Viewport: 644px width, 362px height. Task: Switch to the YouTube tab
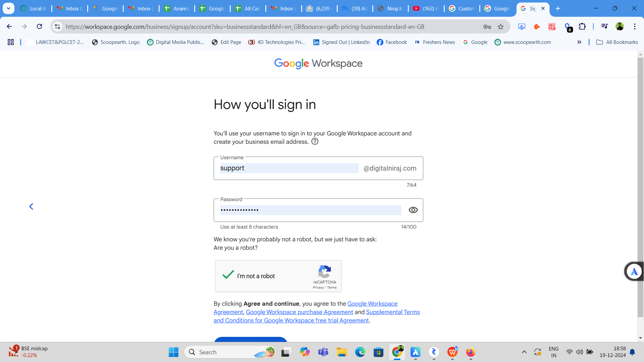coord(426,8)
